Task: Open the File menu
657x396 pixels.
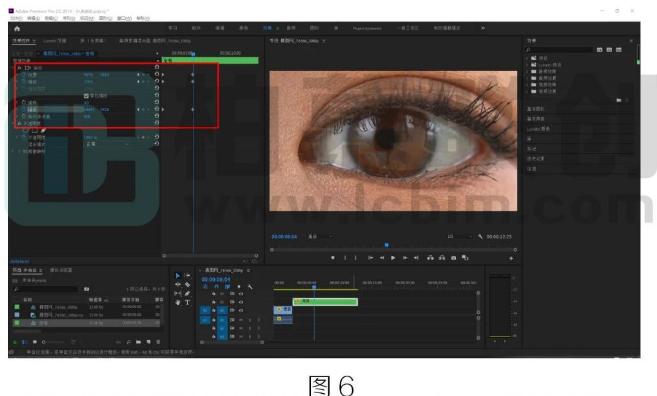Action: (x=16, y=18)
